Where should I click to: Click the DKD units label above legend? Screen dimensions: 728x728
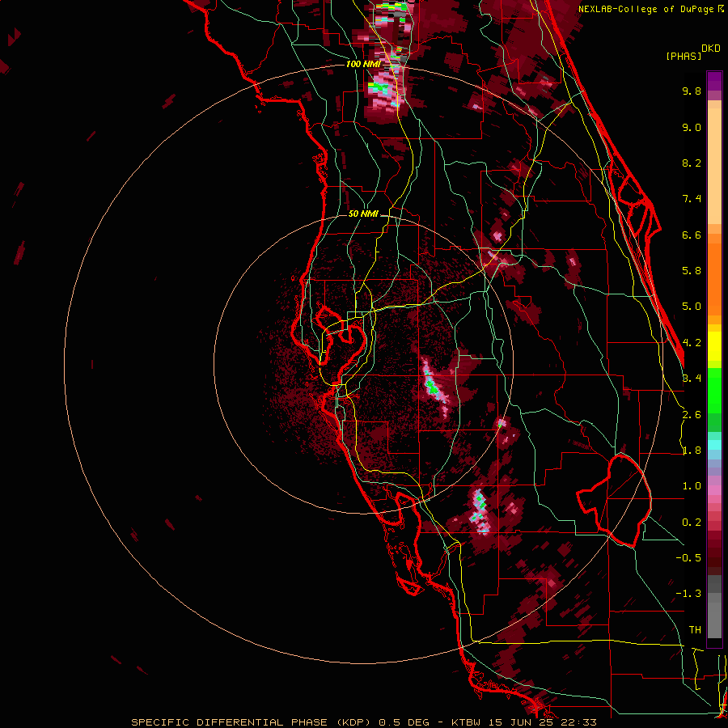[711, 49]
